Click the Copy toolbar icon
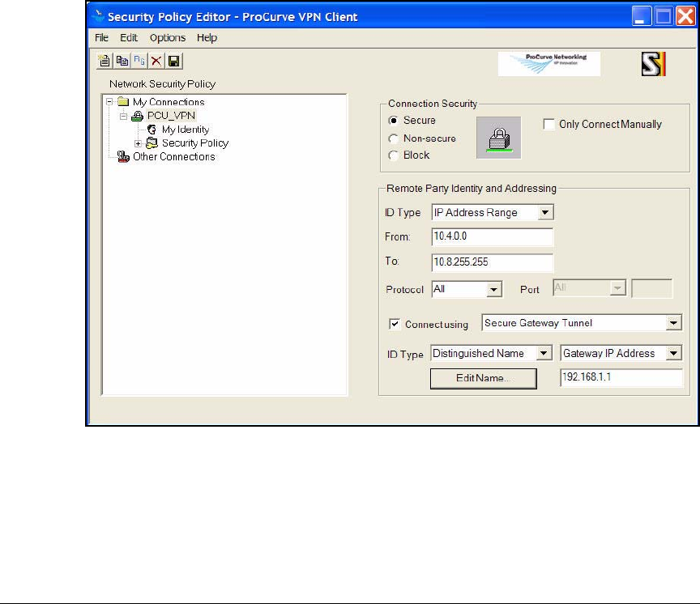 122,61
